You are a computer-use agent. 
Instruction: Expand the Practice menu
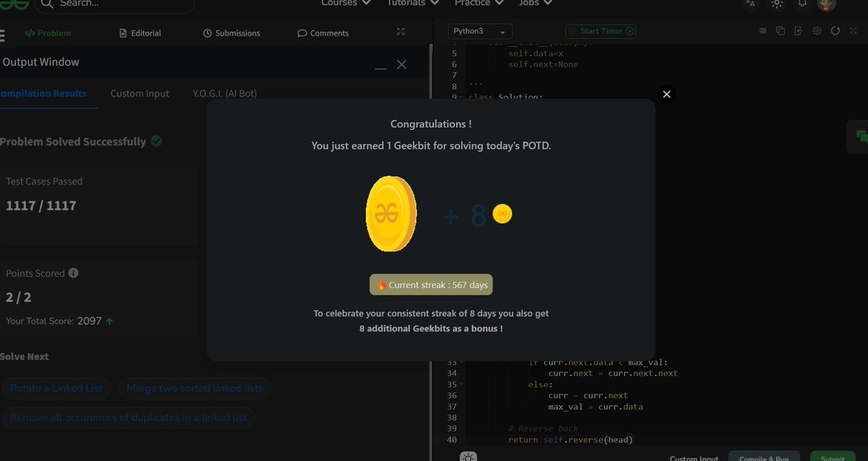pos(479,3)
